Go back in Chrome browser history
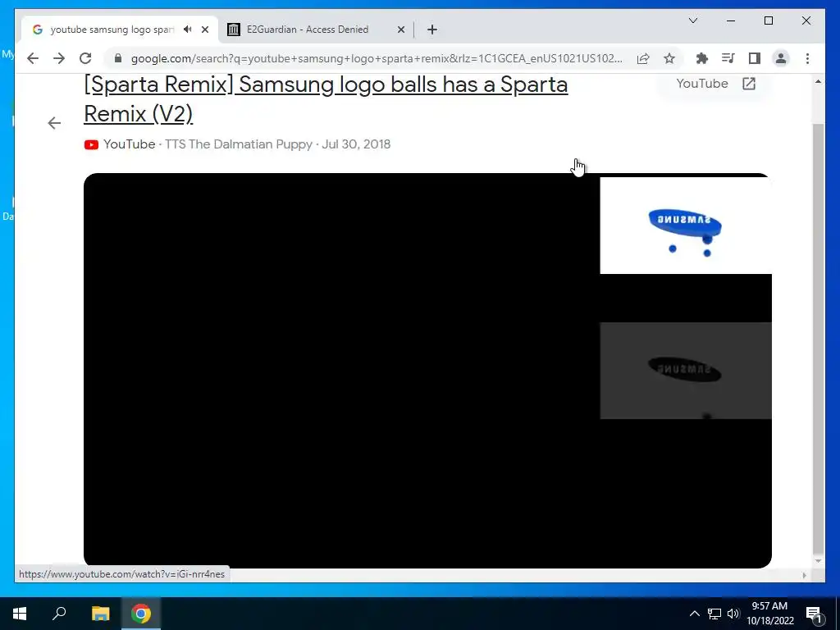 click(x=33, y=58)
